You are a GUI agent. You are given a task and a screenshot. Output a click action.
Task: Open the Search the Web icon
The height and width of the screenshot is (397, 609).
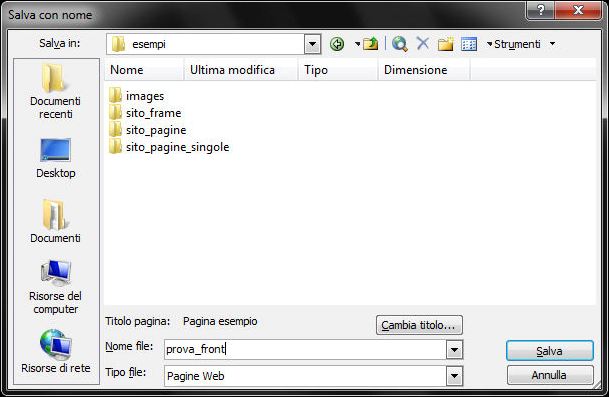400,44
